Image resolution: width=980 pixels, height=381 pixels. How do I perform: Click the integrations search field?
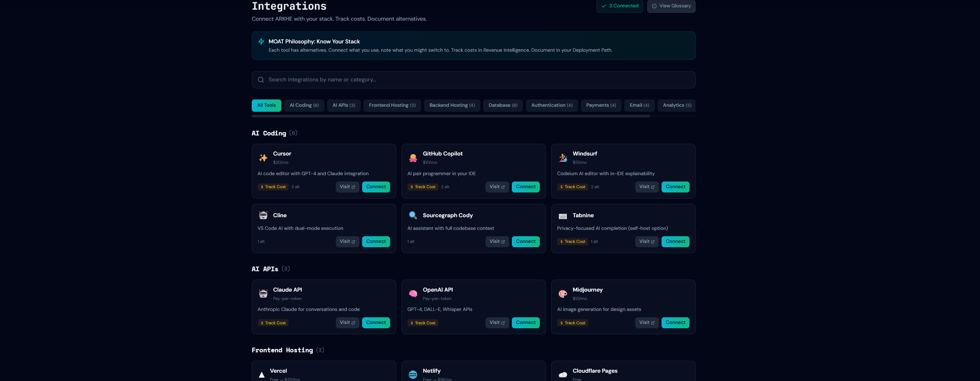click(x=473, y=79)
